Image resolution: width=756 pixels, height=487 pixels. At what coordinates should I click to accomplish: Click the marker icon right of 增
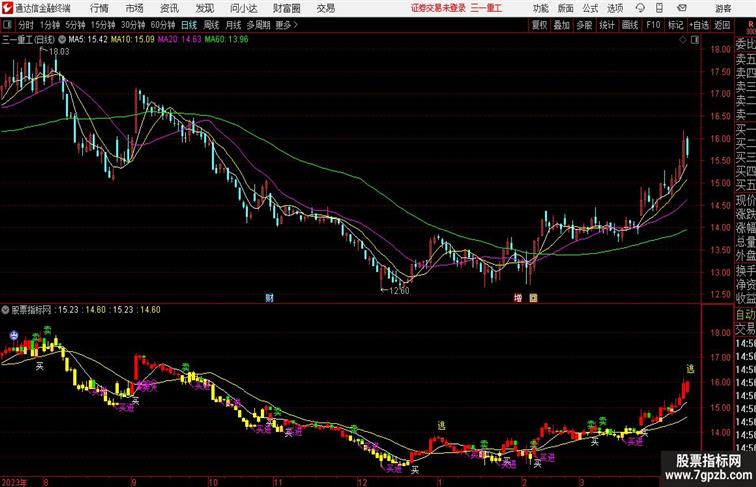(x=533, y=298)
